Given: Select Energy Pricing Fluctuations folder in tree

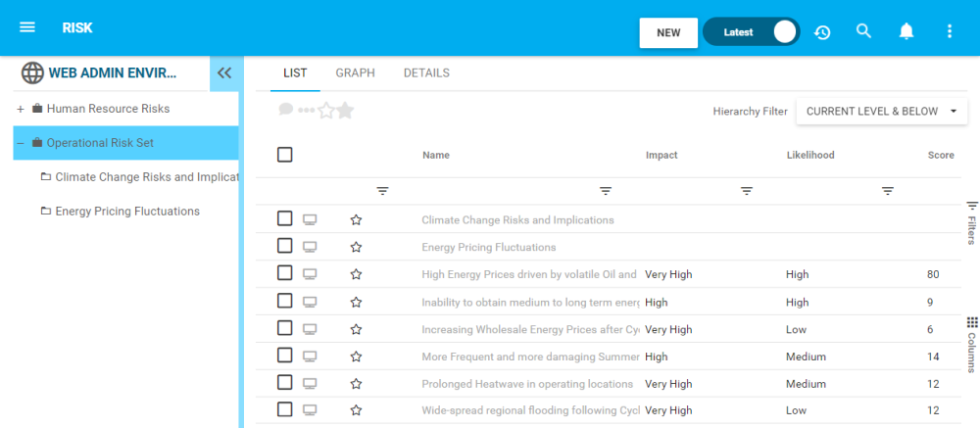Looking at the screenshot, I should pyautogui.click(x=120, y=212).
